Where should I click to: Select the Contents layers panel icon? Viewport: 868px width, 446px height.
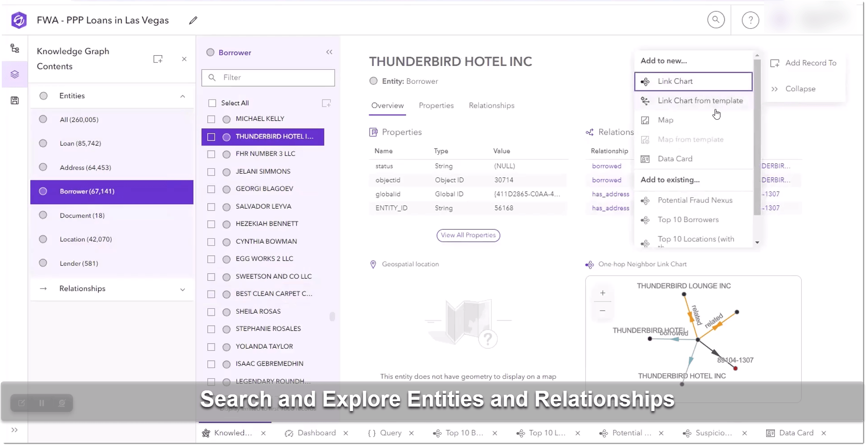pos(15,74)
